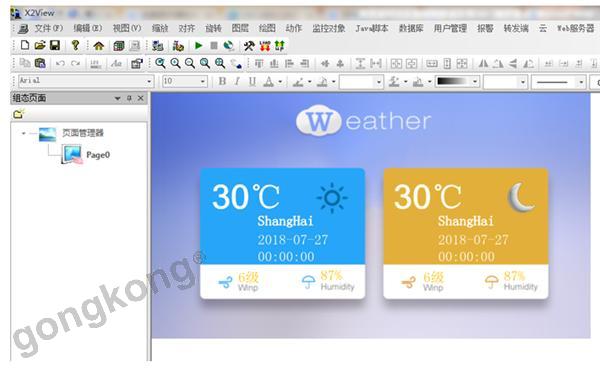This screenshot has height=372, width=600.
Task: Collapse the 页面管理器 tree node
Action: pyautogui.click(x=24, y=134)
